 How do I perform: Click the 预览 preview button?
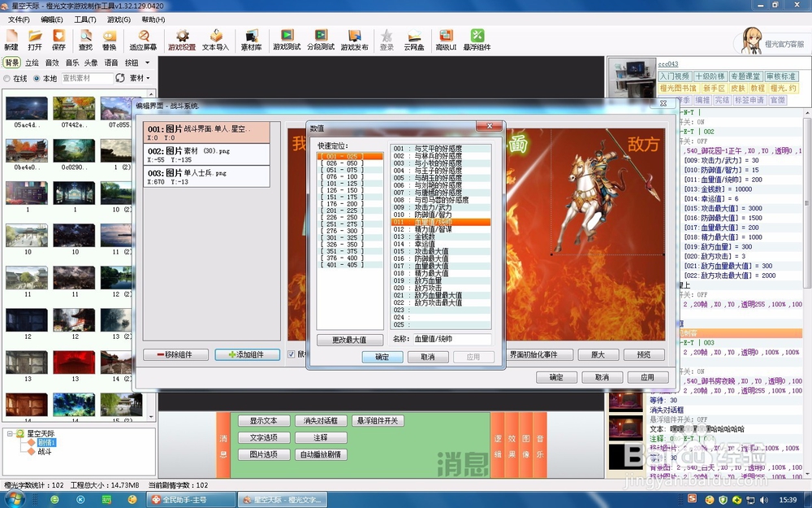click(x=644, y=354)
